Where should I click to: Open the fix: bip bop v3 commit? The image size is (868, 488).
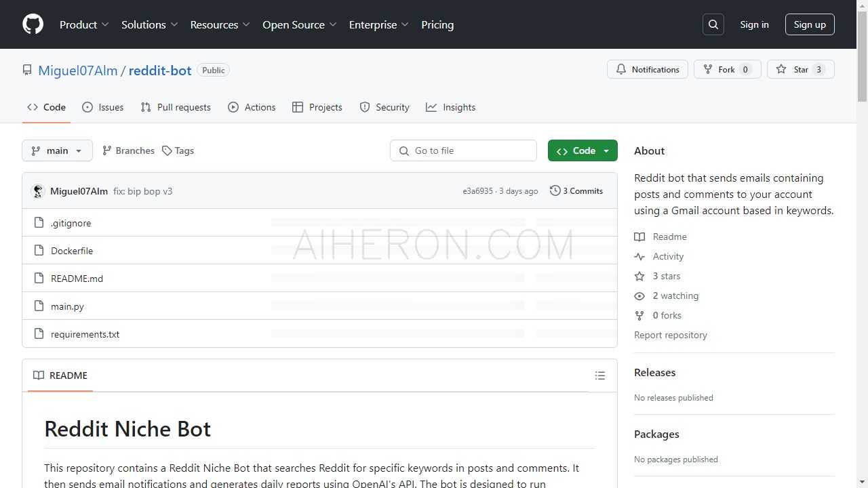tap(142, 191)
